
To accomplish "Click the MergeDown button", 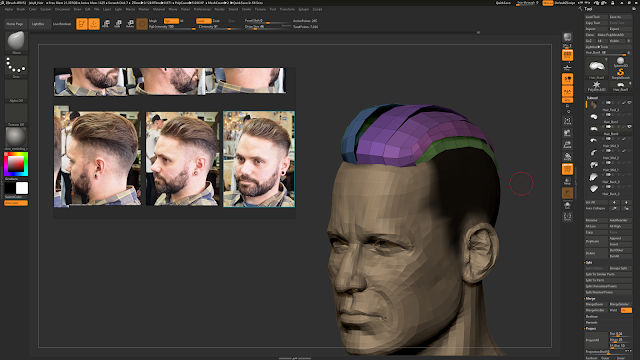I will [597, 304].
